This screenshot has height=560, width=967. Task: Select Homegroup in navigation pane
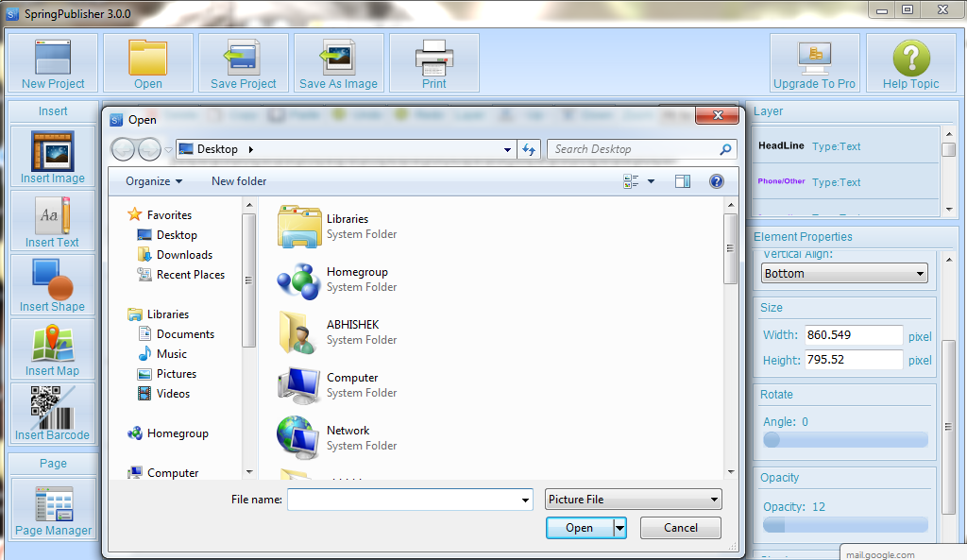click(168, 433)
